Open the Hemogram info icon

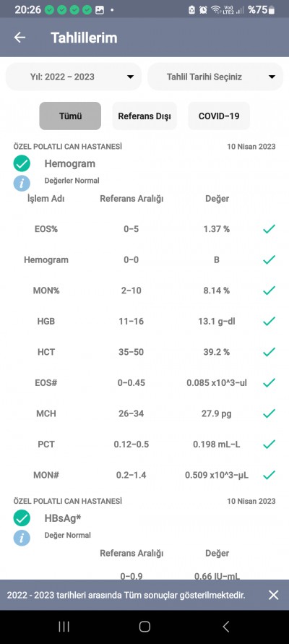coord(22,183)
